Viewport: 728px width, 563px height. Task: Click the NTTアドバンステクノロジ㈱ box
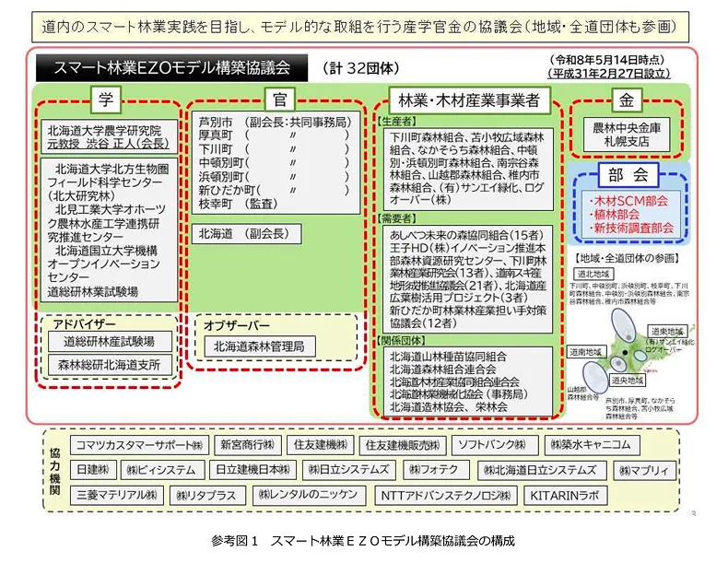tap(446, 495)
